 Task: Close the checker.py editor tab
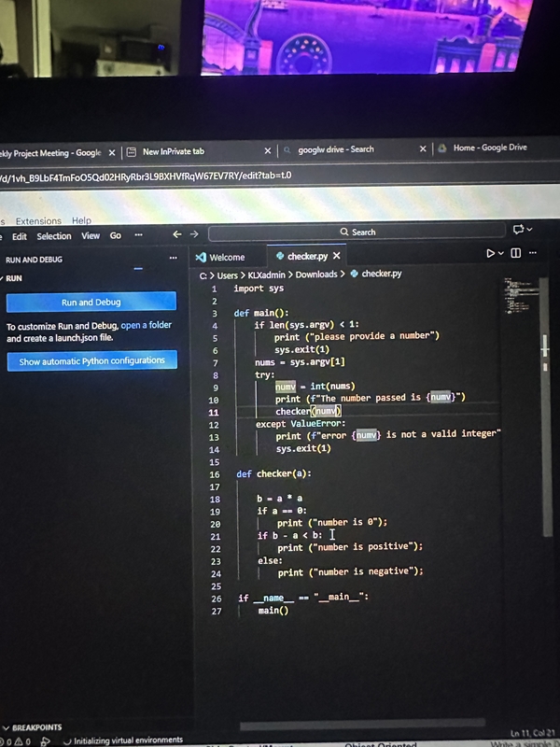pyautogui.click(x=337, y=256)
